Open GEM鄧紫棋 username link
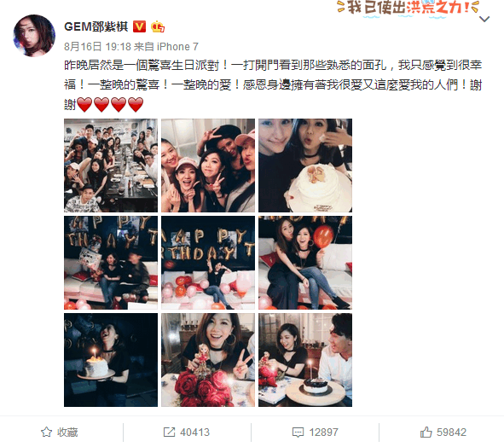 (96, 26)
